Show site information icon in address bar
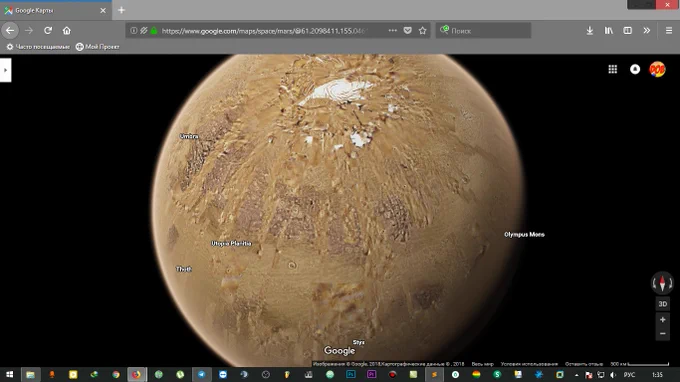Image resolution: width=680 pixels, height=382 pixels. pos(134,30)
